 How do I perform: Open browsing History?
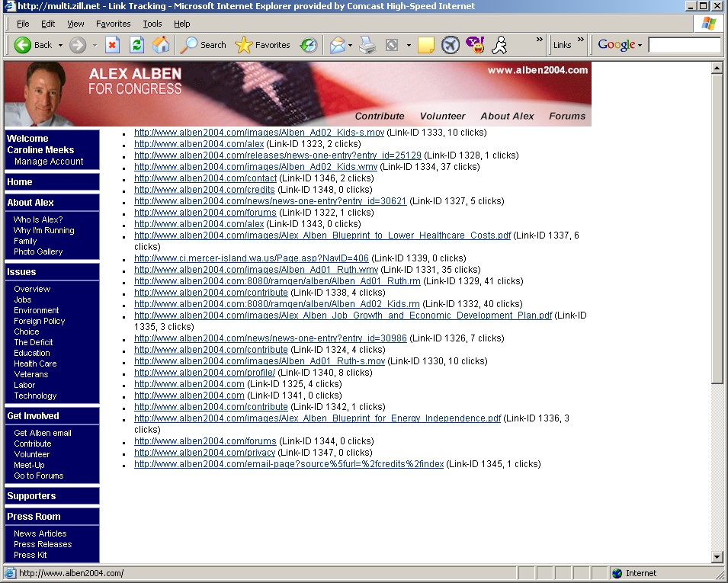coord(309,45)
